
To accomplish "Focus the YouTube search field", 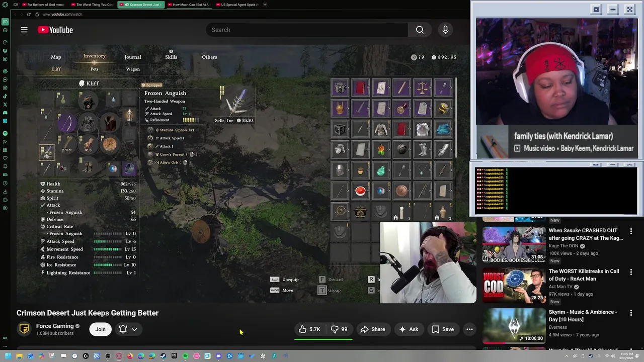I will pyautogui.click(x=307, y=30).
